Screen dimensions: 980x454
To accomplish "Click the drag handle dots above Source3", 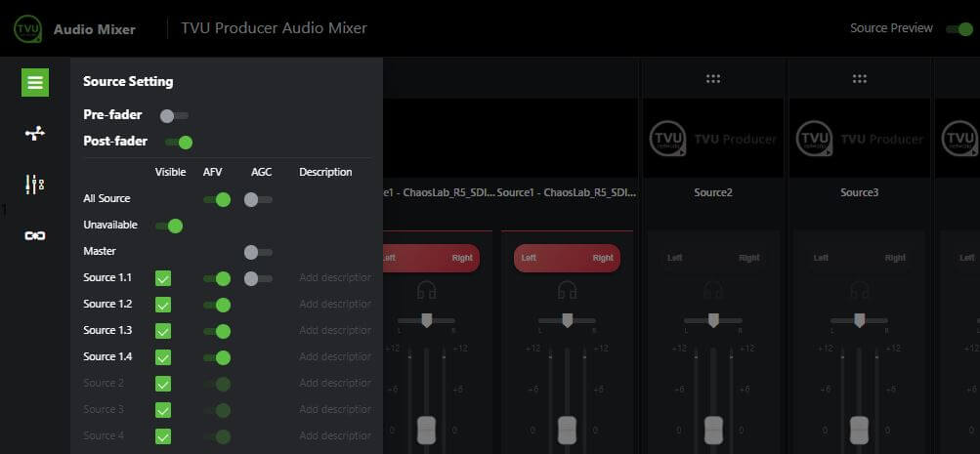I will tap(860, 79).
